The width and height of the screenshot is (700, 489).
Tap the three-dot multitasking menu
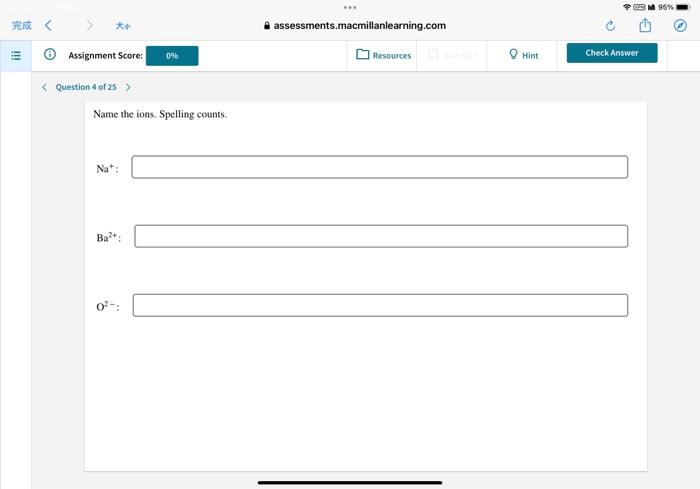(x=350, y=7)
